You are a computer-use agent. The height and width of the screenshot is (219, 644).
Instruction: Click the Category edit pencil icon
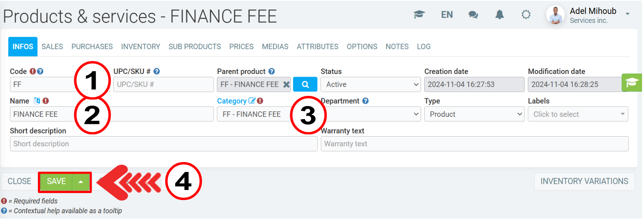(252, 101)
